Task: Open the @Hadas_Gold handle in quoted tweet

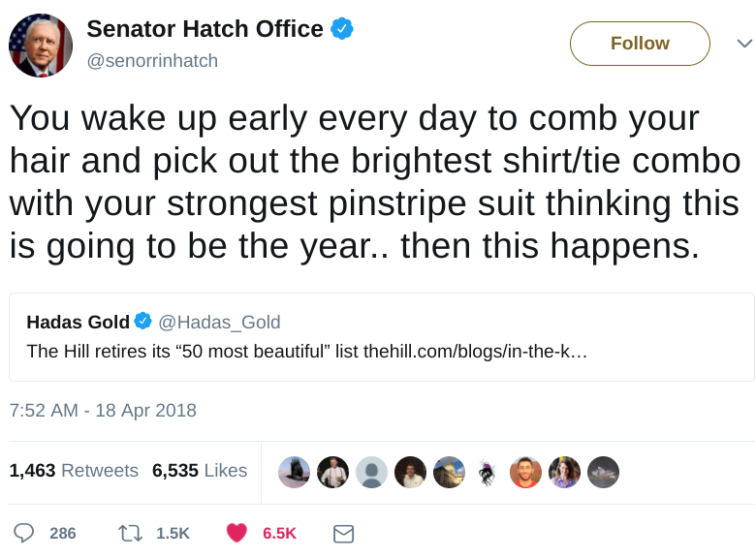Action: point(219,322)
